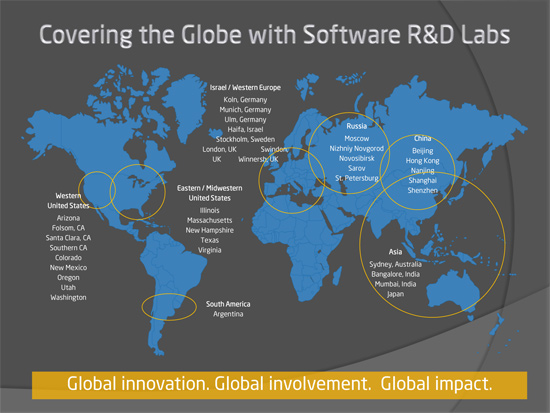Click 'Japan' in Asia list
Image resolution: width=550 pixels, height=413 pixels.
pos(395,294)
